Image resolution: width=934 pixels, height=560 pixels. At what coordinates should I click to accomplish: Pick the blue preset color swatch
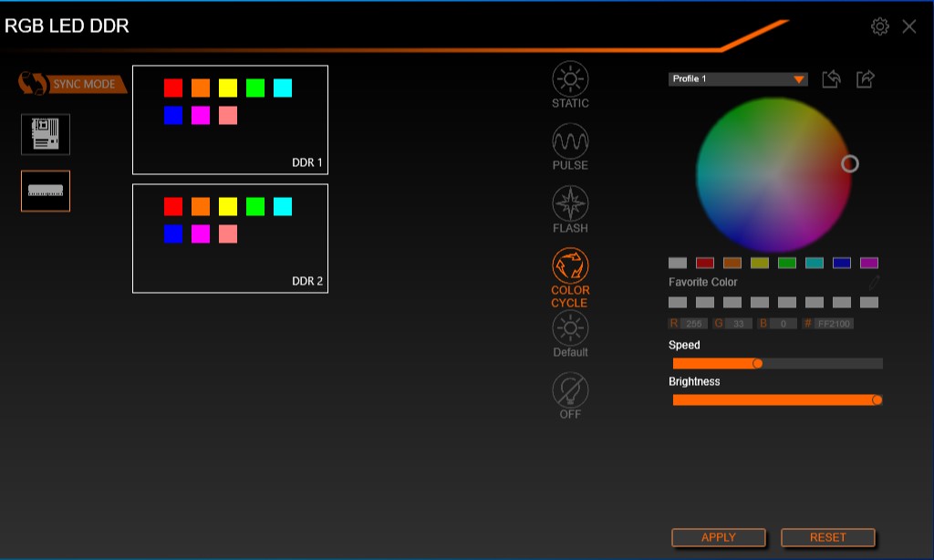pyautogui.click(x=842, y=263)
